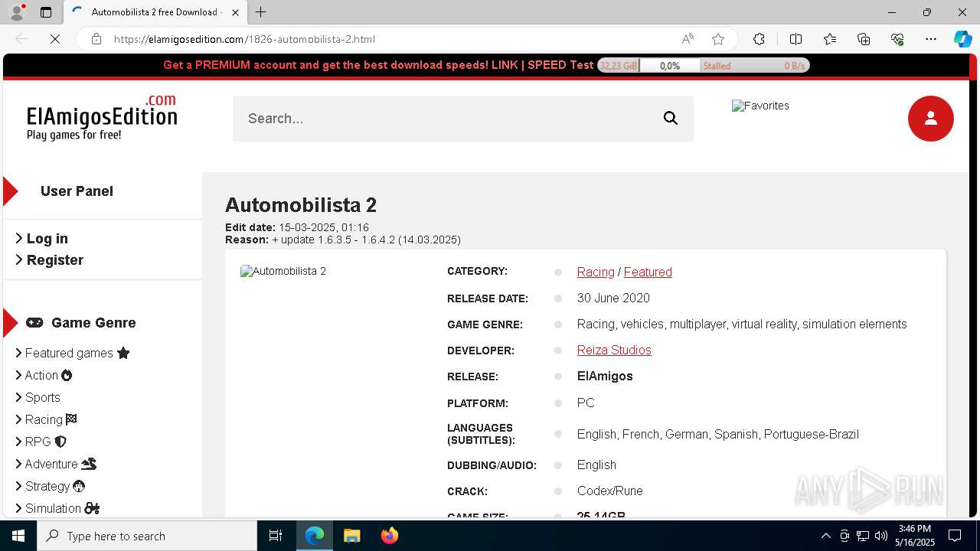Click the ElAmigosEdition.com logo
The image size is (980, 551).
[x=102, y=118]
